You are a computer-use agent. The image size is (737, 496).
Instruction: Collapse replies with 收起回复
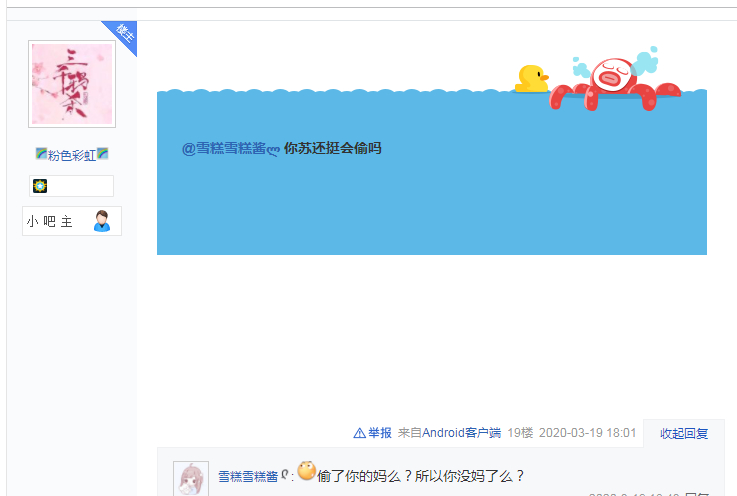tap(684, 433)
